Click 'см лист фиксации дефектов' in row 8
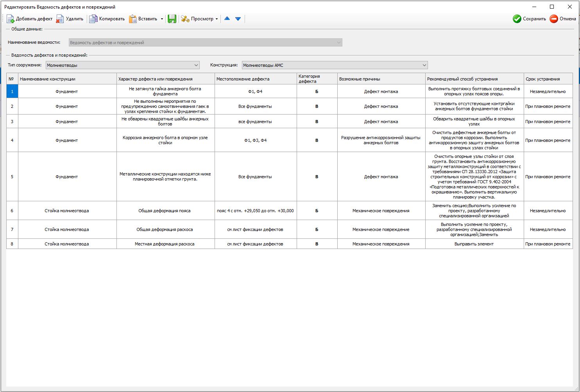The image size is (580, 392). pyautogui.click(x=256, y=244)
